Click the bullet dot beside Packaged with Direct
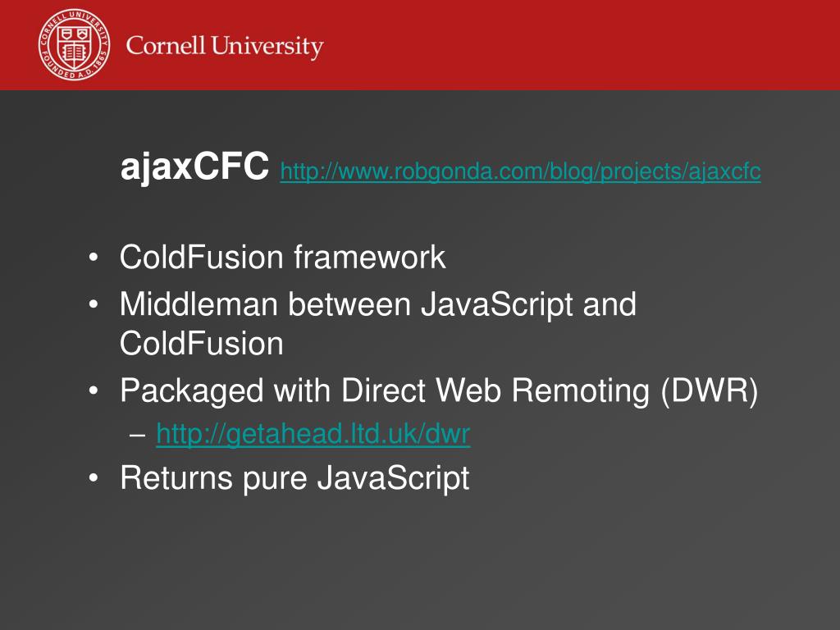Viewport: 840px width, 630px height. pos(94,390)
